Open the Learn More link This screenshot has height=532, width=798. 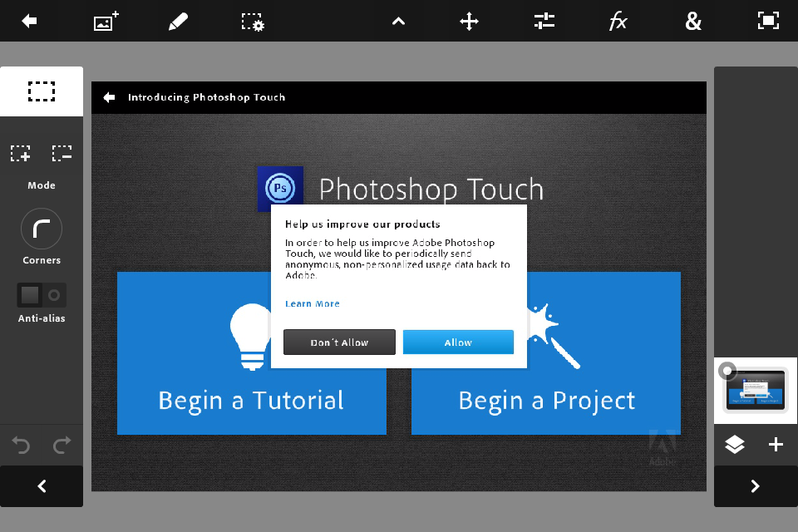312,304
